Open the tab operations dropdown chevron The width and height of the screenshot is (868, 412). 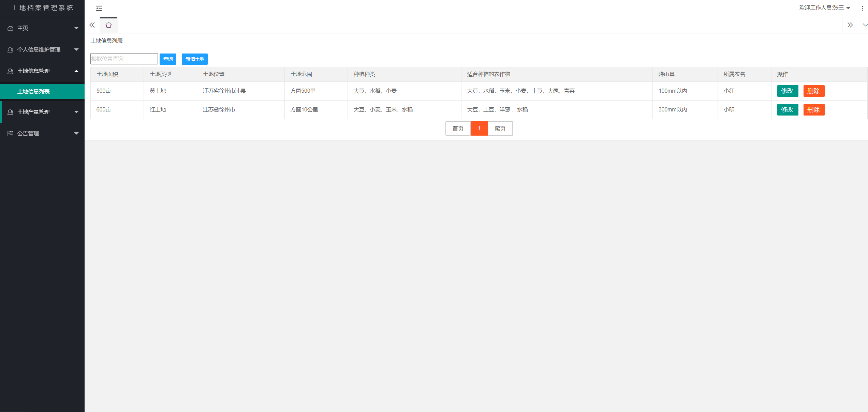[865, 25]
